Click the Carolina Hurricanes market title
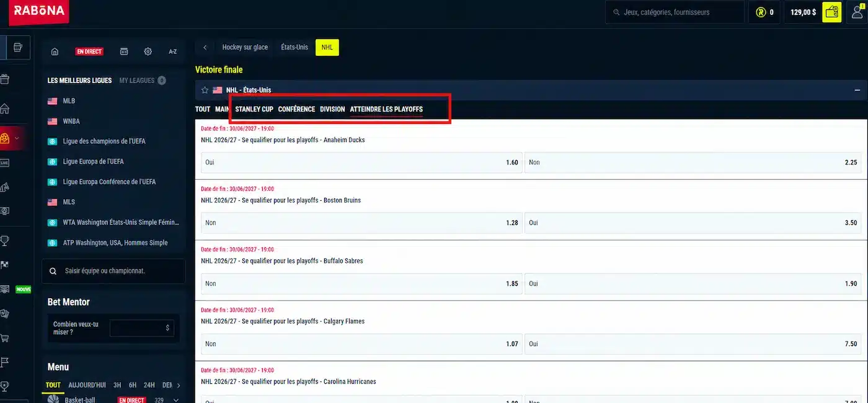868x403 pixels. (x=288, y=381)
